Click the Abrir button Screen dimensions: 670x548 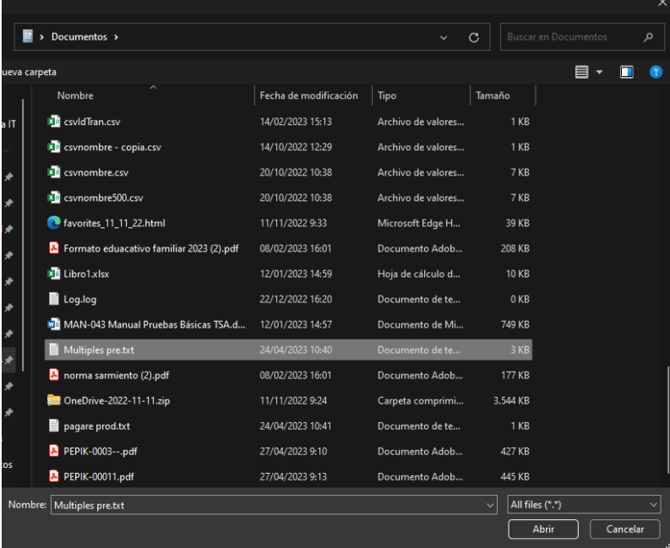pyautogui.click(x=543, y=529)
